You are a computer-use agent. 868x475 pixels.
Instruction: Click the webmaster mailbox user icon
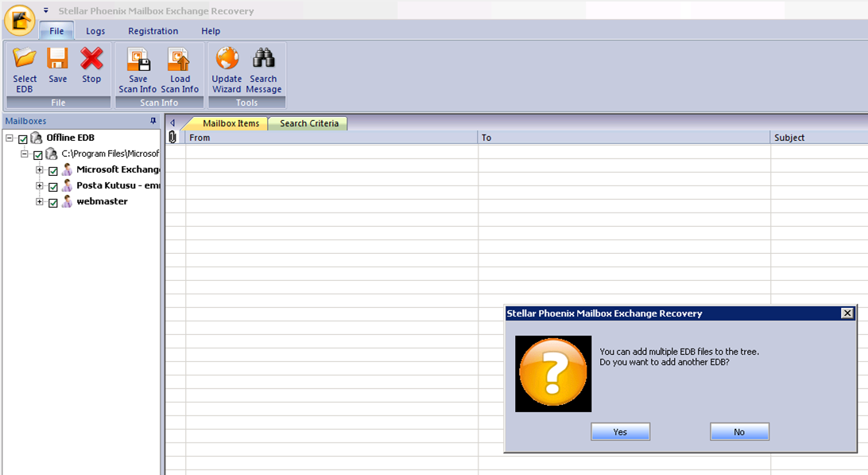coord(67,201)
